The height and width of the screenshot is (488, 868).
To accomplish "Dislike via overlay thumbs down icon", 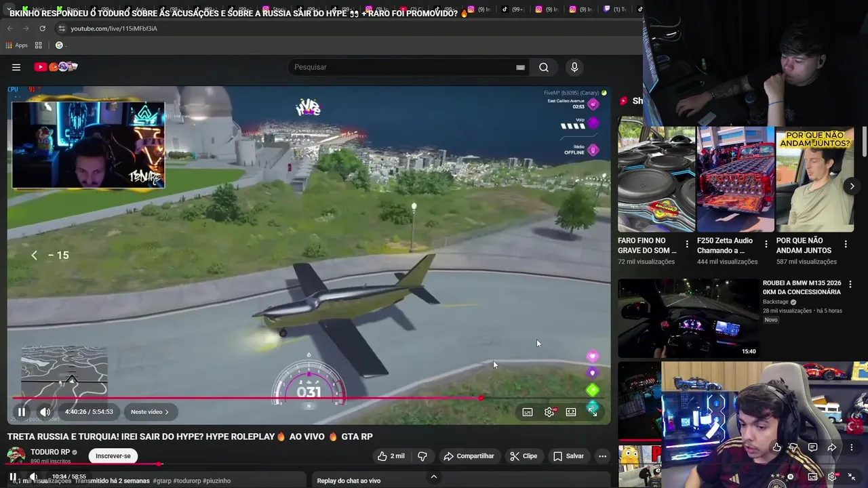I will (794, 447).
